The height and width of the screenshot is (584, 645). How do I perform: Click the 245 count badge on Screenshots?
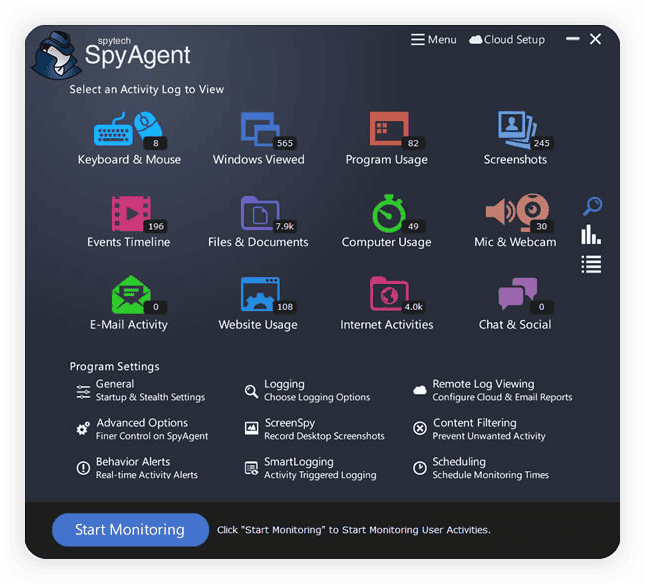pos(541,143)
